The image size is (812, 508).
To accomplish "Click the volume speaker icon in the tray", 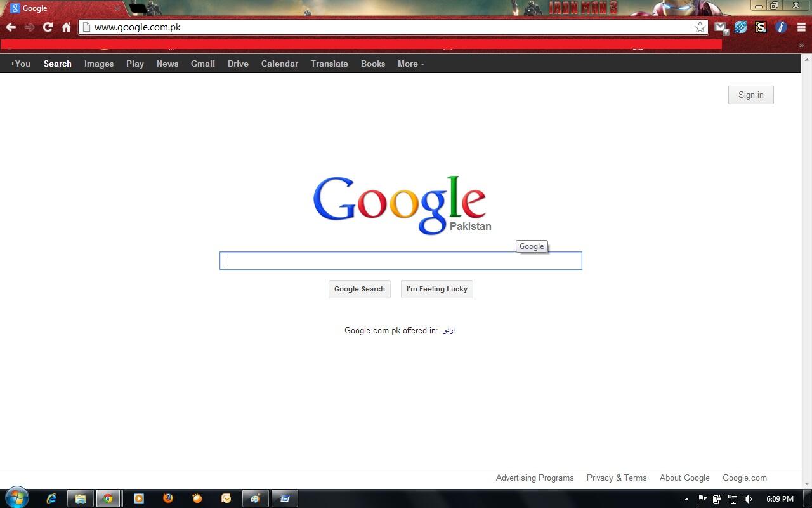I will coord(749,499).
